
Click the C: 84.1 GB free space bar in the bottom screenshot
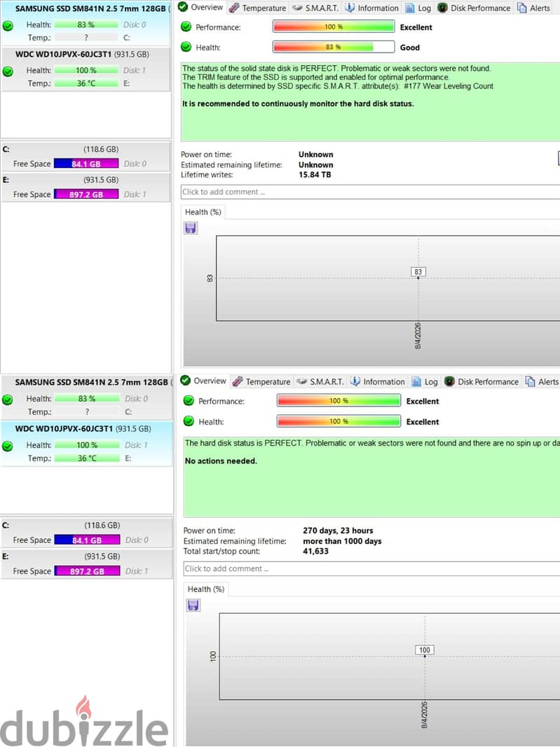87,540
